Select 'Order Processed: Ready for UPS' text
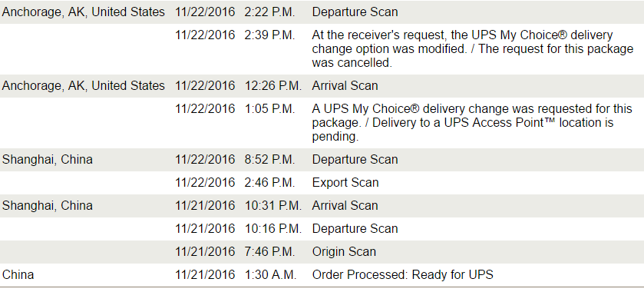This screenshot has height=292, width=644. click(x=403, y=275)
